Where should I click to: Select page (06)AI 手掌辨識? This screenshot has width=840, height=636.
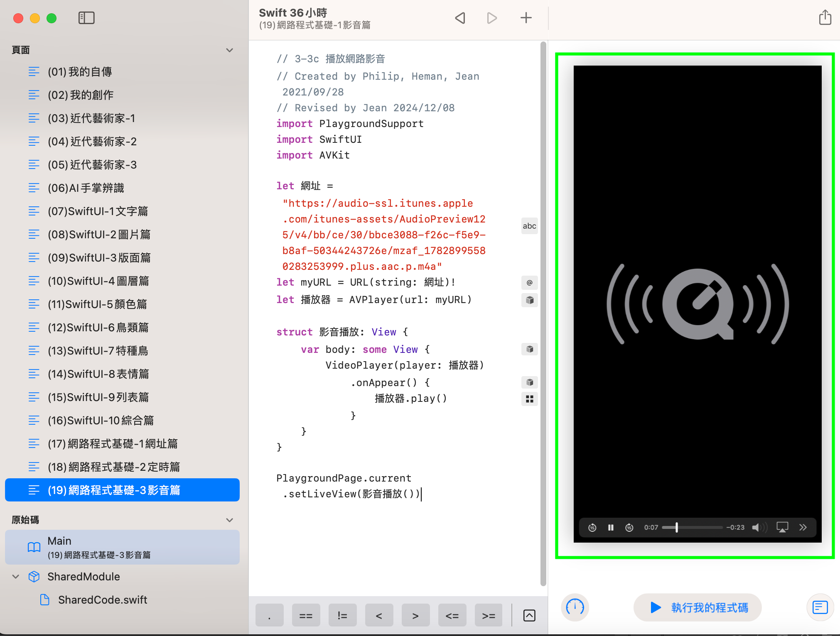coord(86,188)
